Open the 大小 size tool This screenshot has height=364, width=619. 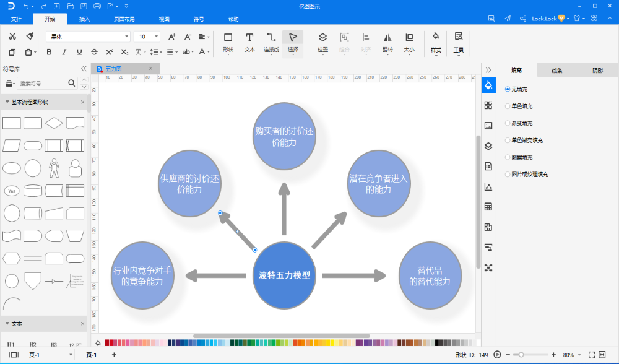(x=409, y=43)
